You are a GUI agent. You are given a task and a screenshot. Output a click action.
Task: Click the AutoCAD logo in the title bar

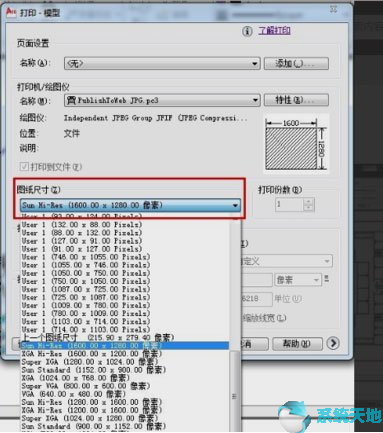pyautogui.click(x=11, y=12)
